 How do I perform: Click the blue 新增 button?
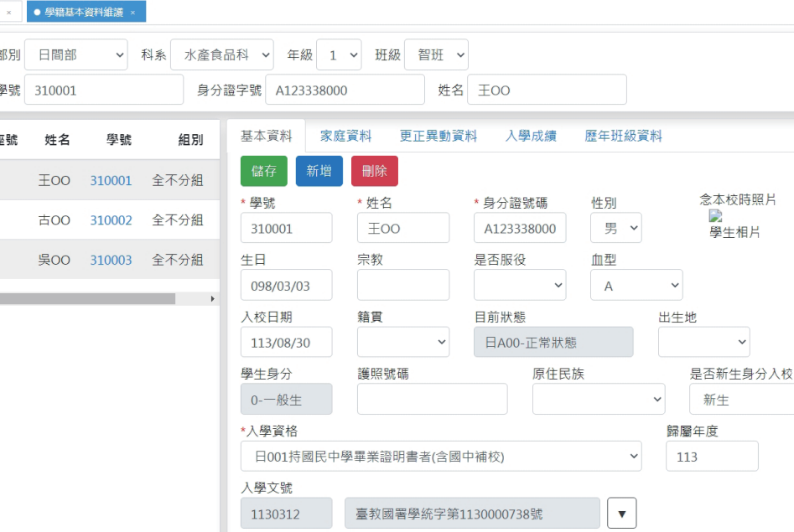click(319, 171)
